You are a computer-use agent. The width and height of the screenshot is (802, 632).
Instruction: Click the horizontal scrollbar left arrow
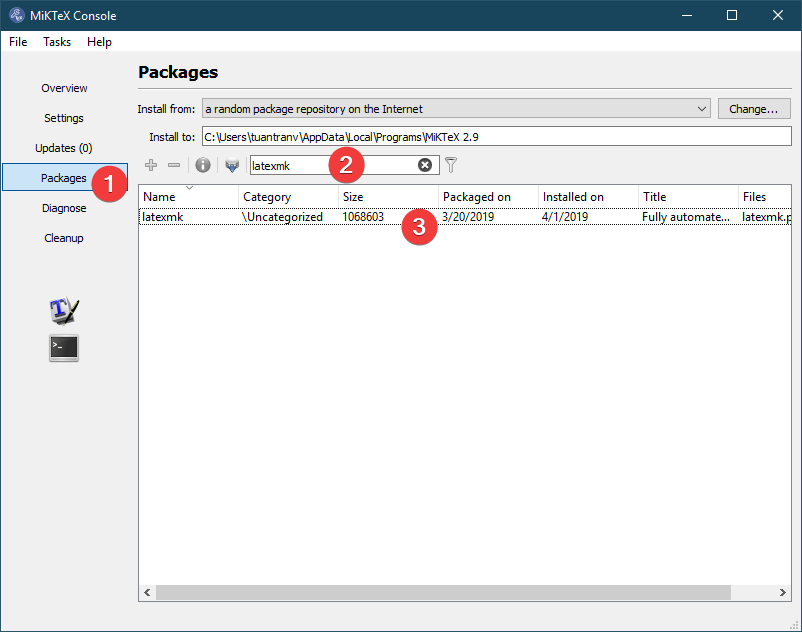147,592
